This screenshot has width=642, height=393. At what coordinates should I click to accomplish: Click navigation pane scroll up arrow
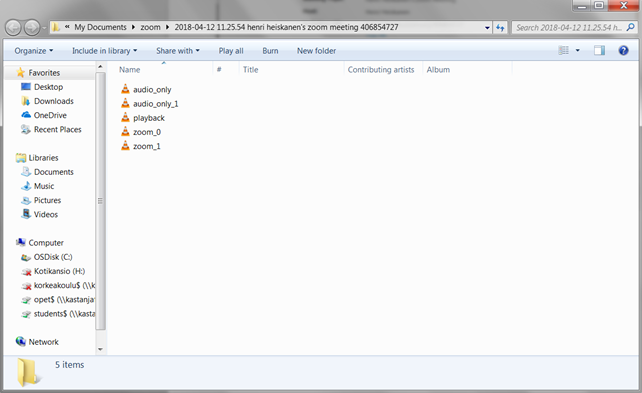(100, 66)
